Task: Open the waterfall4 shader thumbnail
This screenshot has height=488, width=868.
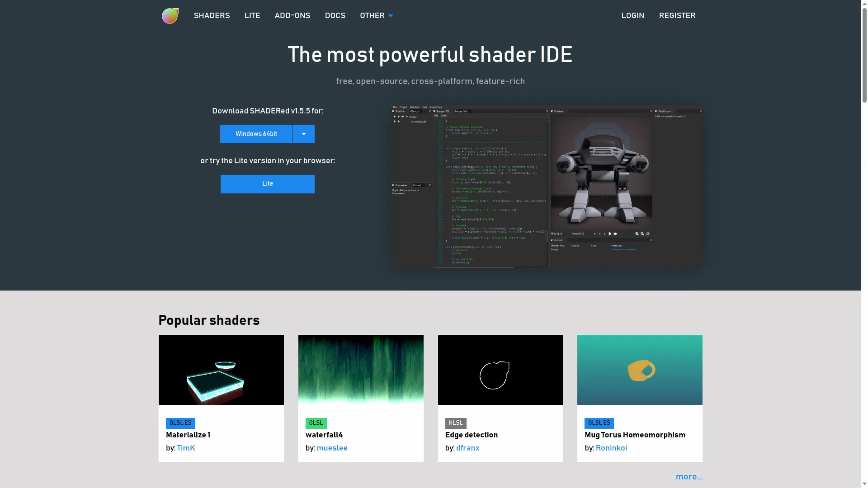Action: coord(361,370)
